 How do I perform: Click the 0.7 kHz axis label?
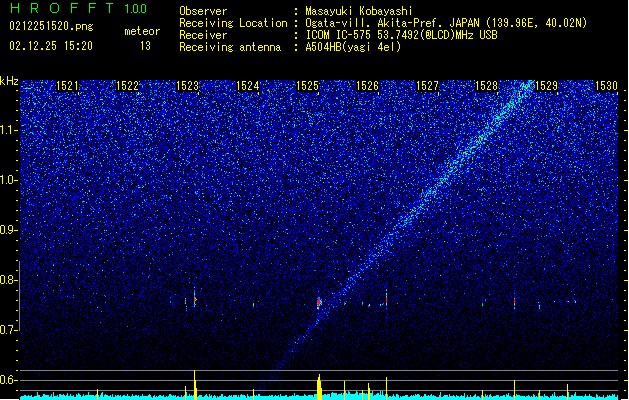pyautogui.click(x=8, y=330)
